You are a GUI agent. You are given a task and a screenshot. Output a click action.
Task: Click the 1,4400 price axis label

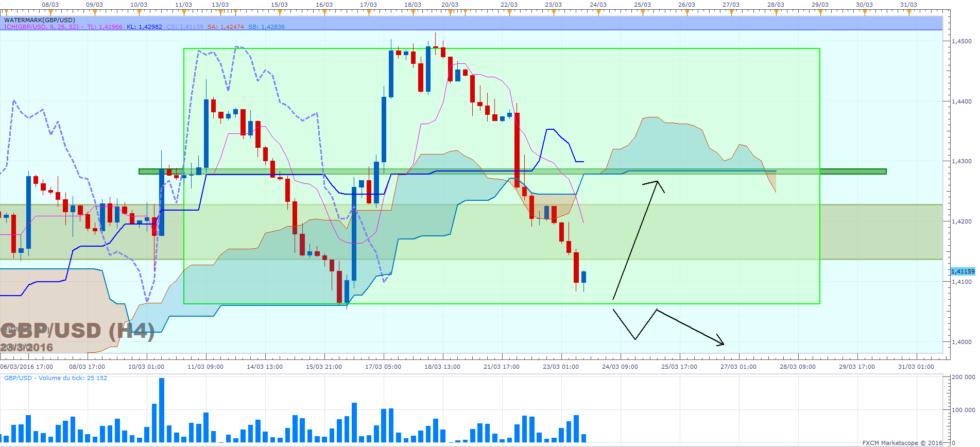[x=961, y=101]
